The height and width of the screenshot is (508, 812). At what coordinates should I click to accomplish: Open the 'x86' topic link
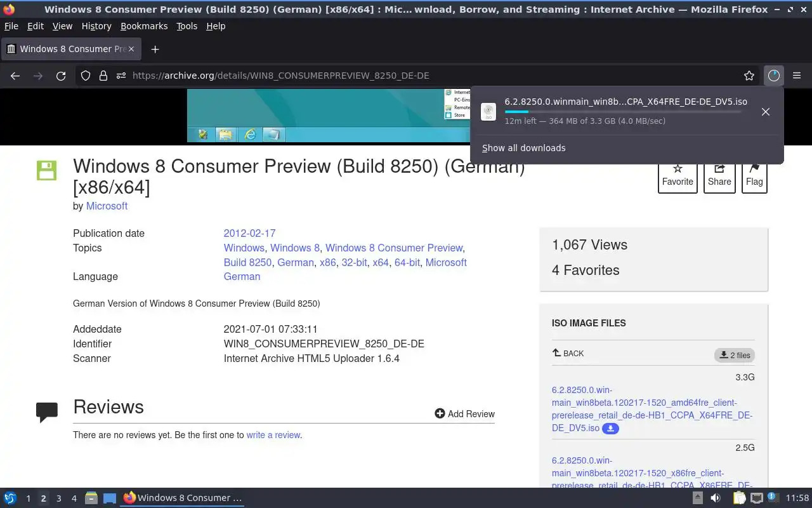[x=327, y=262]
